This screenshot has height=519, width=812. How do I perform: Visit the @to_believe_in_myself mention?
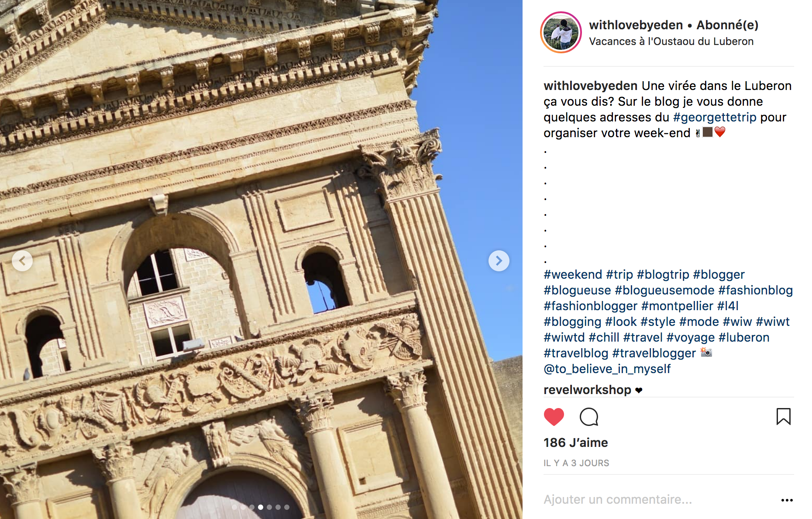click(x=607, y=369)
